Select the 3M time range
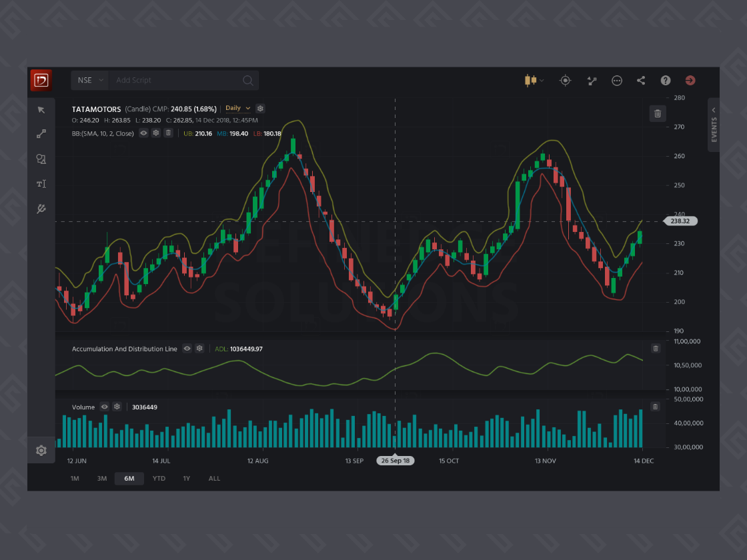 102,478
